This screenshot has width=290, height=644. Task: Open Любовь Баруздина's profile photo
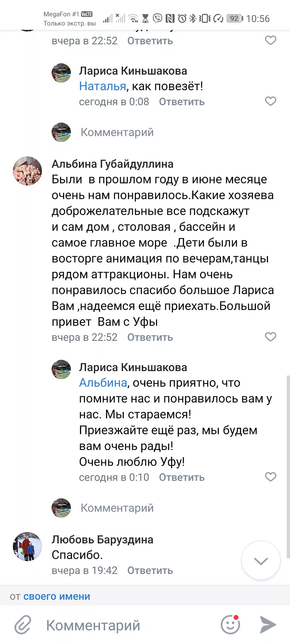tap(27, 547)
